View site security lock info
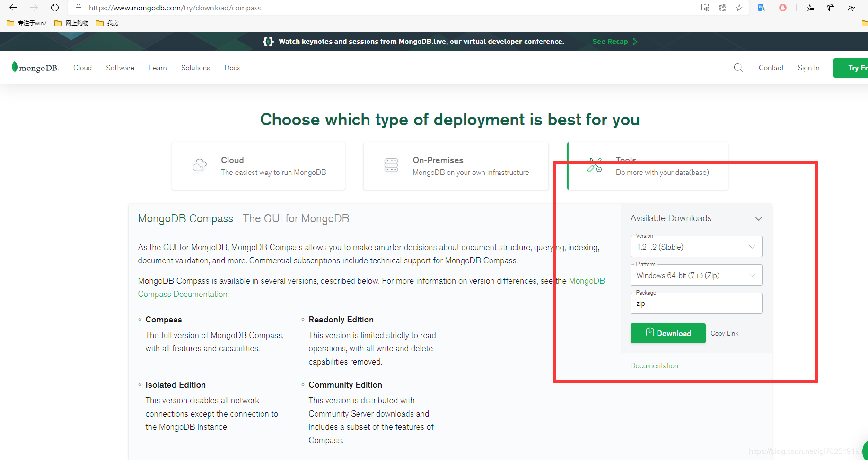This screenshot has width=868, height=460. tap(79, 8)
